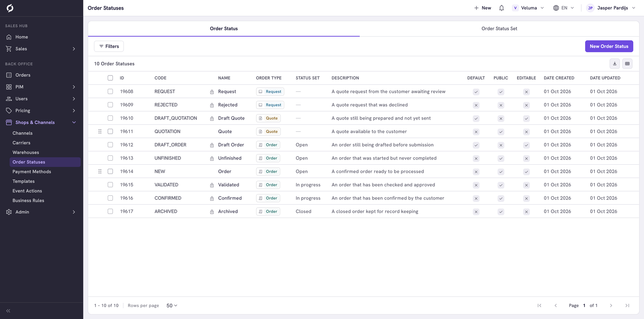Change rows per page dropdown
Image resolution: width=644 pixels, height=319 pixels.
pyautogui.click(x=172, y=306)
